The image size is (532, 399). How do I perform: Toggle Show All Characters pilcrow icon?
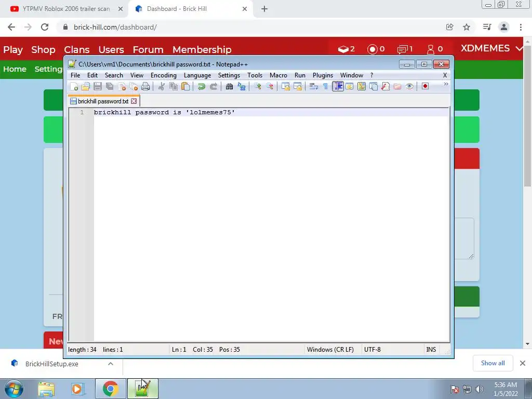(x=325, y=87)
